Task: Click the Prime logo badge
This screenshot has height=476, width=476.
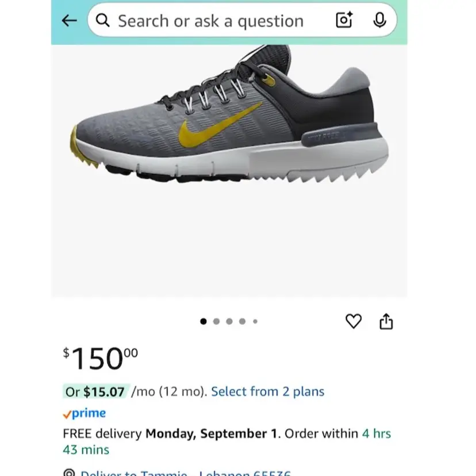Action: [85, 413]
